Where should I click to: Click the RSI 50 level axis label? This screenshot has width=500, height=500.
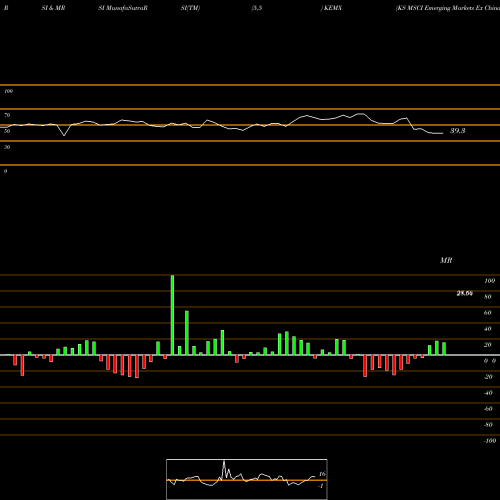pyautogui.click(x=7, y=131)
